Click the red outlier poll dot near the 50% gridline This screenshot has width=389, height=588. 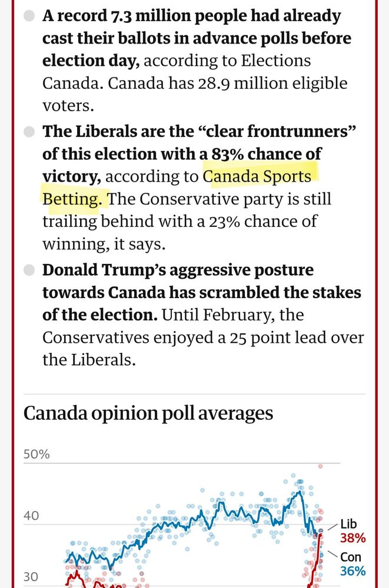[320, 466]
